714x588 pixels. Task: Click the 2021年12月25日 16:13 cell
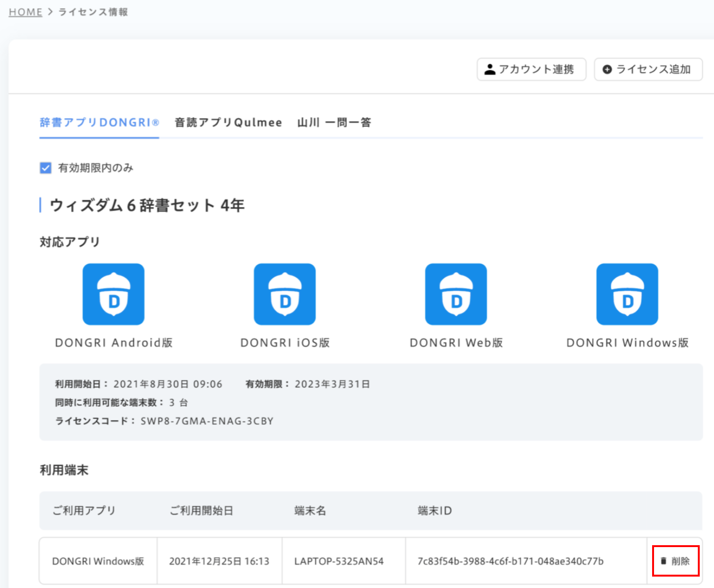click(219, 561)
